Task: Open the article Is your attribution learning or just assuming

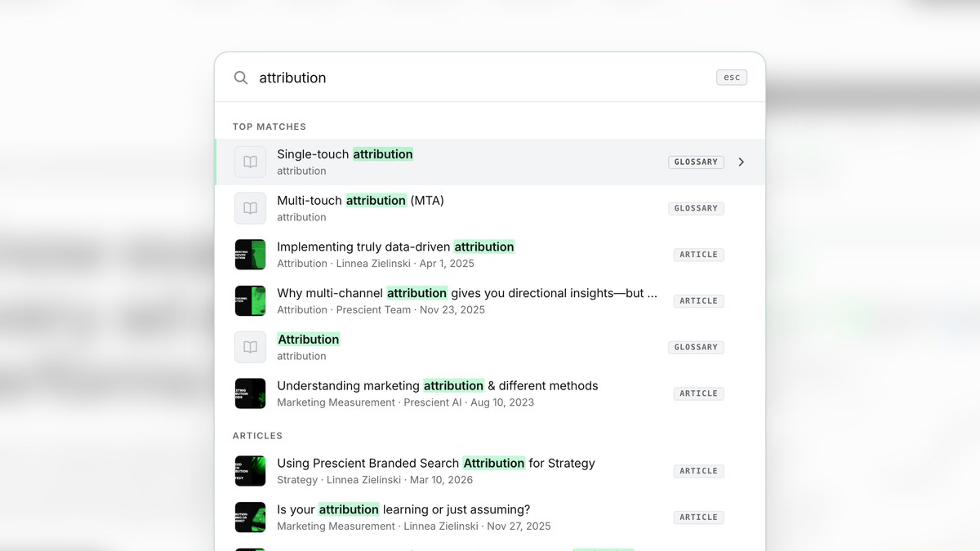Action: (x=403, y=509)
